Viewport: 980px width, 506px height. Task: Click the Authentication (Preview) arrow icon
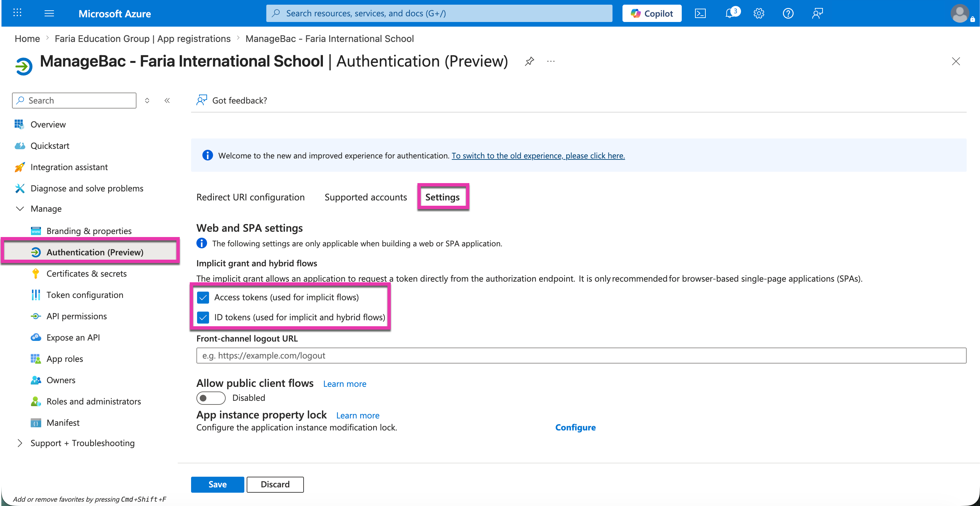pos(36,252)
